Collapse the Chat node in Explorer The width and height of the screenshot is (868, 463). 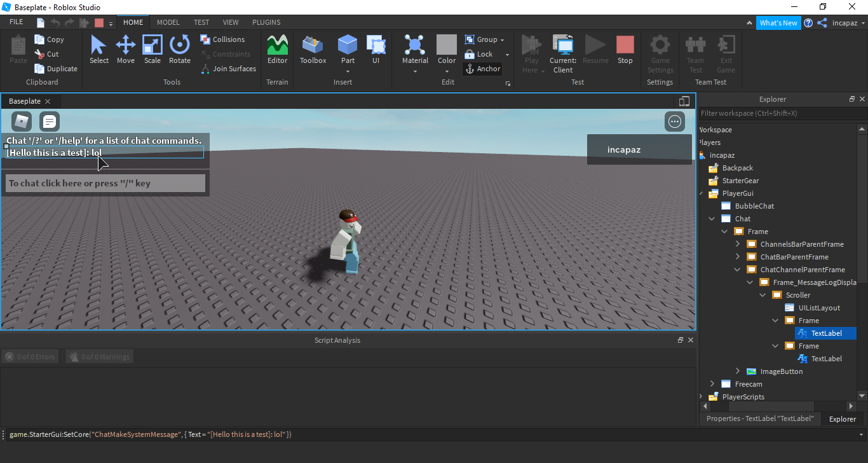(712, 219)
